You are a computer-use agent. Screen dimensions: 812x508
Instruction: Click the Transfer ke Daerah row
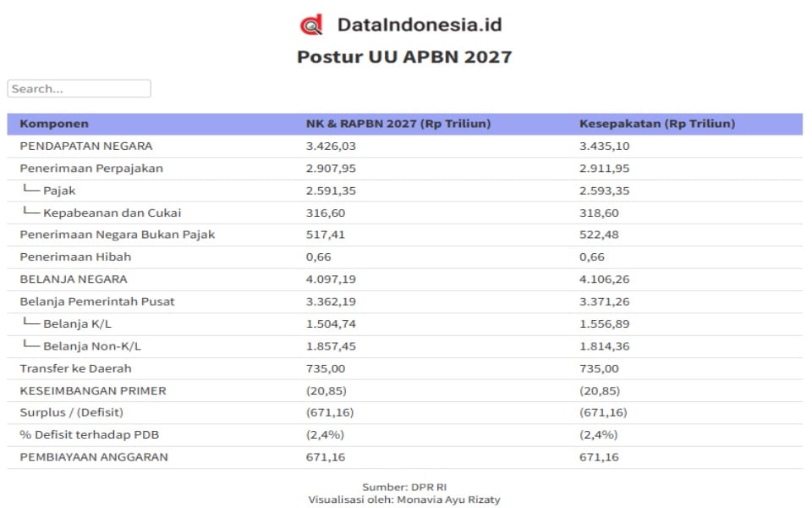[405, 368]
